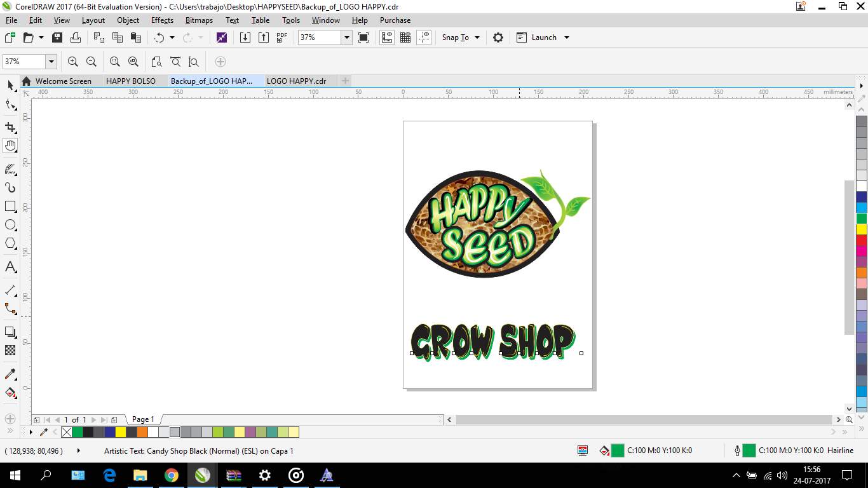The height and width of the screenshot is (488, 868).
Task: Click the vertical scrollbar thumb
Action: [850, 257]
